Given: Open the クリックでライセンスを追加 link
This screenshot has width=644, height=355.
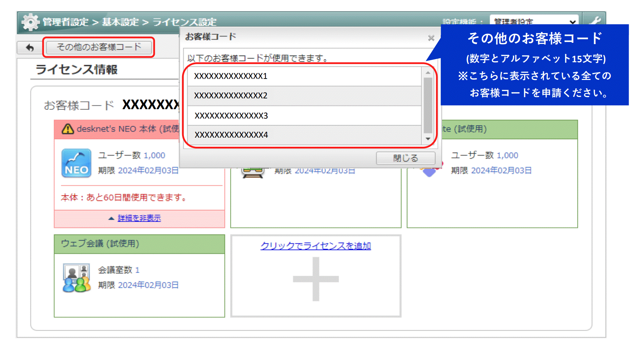Looking at the screenshot, I should (x=315, y=245).
